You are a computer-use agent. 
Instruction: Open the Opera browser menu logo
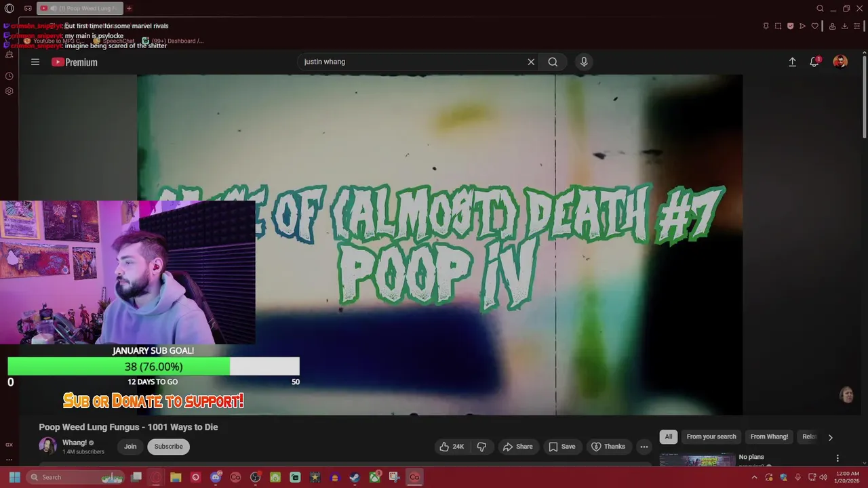tap(9, 8)
